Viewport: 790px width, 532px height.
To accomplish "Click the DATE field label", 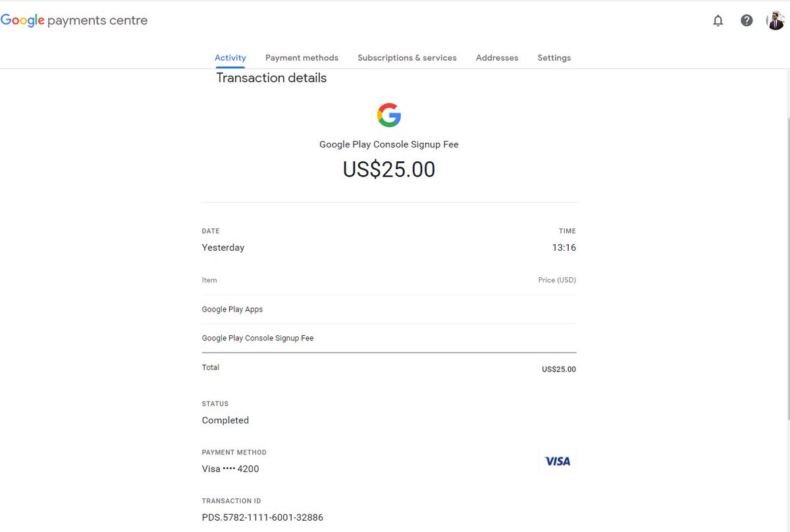I will tap(211, 231).
